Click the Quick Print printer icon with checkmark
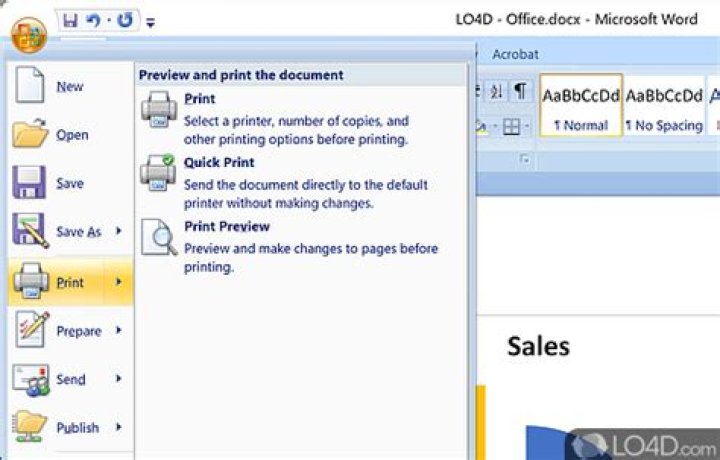Image resolution: width=720 pixels, height=460 pixels. coord(158,173)
